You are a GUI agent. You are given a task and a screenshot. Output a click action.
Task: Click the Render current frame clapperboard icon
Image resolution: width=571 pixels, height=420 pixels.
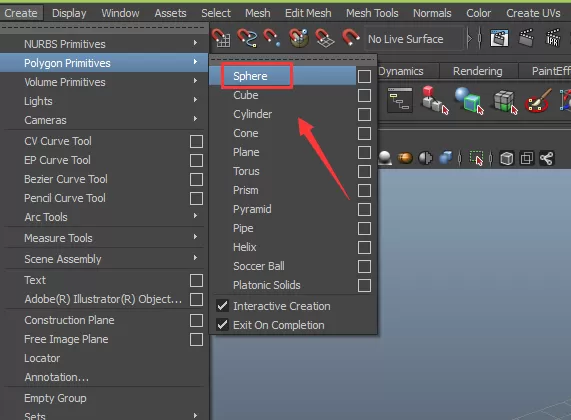[x=526, y=38]
